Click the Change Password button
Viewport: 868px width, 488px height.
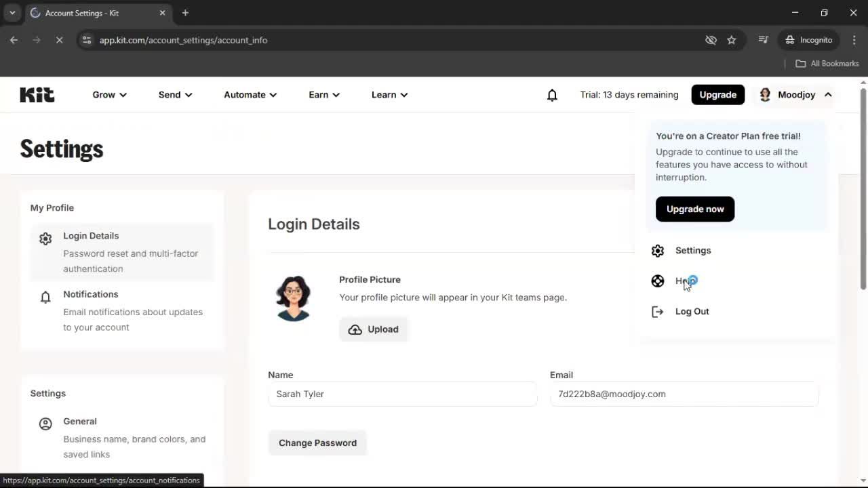[317, 443]
